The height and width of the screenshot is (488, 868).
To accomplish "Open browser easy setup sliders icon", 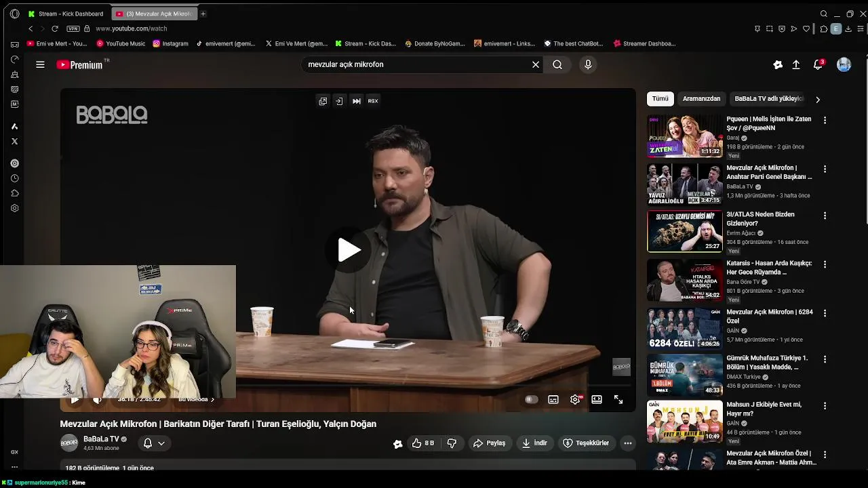I will (861, 28).
